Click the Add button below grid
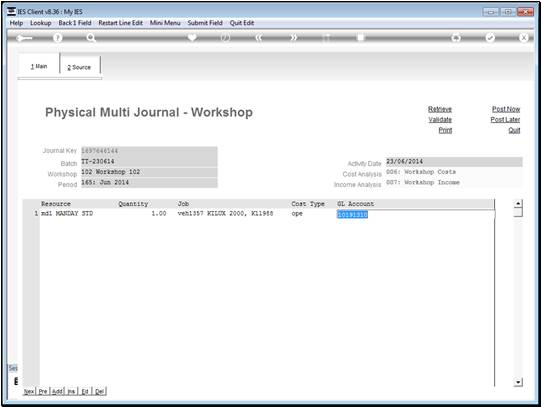The image size is (541, 407). coord(57,391)
